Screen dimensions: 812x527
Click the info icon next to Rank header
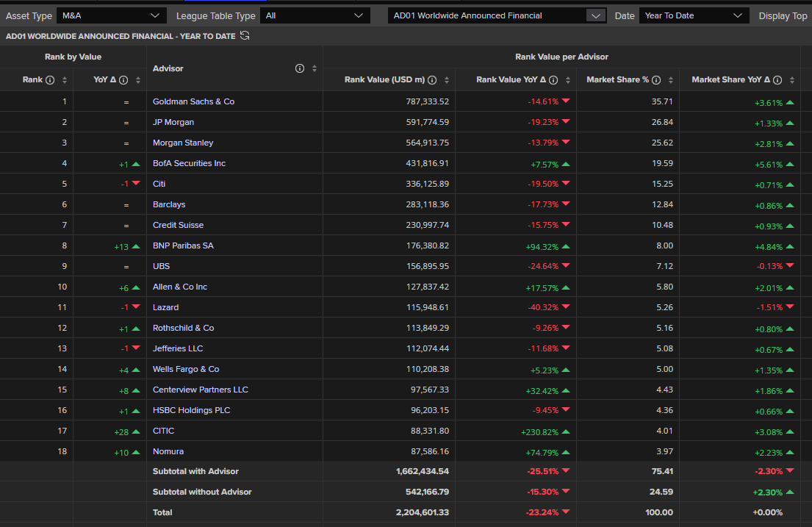coord(50,80)
